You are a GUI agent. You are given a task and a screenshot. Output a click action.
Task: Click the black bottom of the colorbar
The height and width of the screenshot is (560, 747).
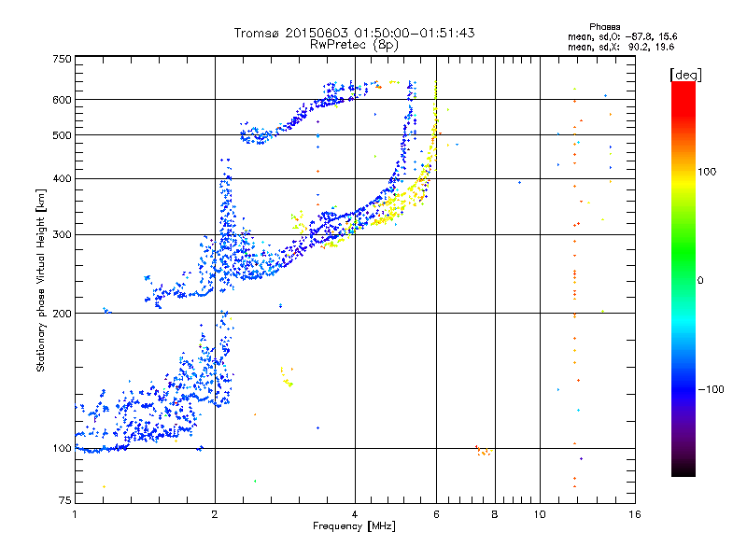pos(684,469)
